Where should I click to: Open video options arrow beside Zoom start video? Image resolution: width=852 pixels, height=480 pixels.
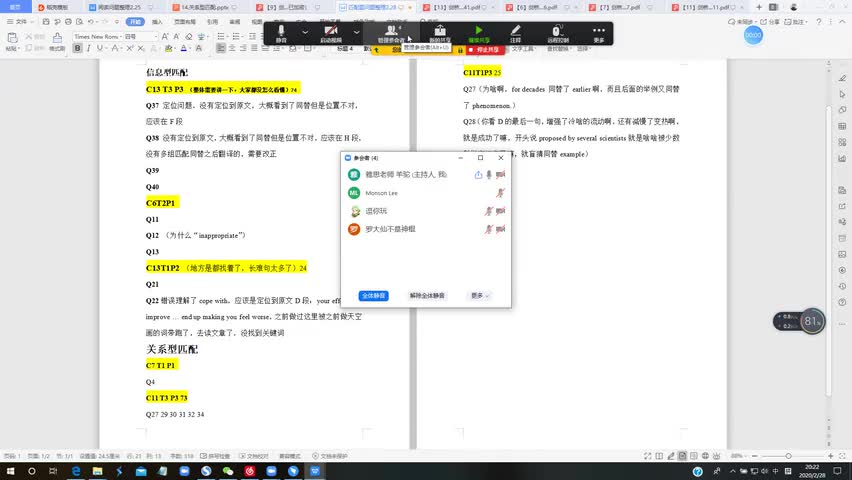356,32
